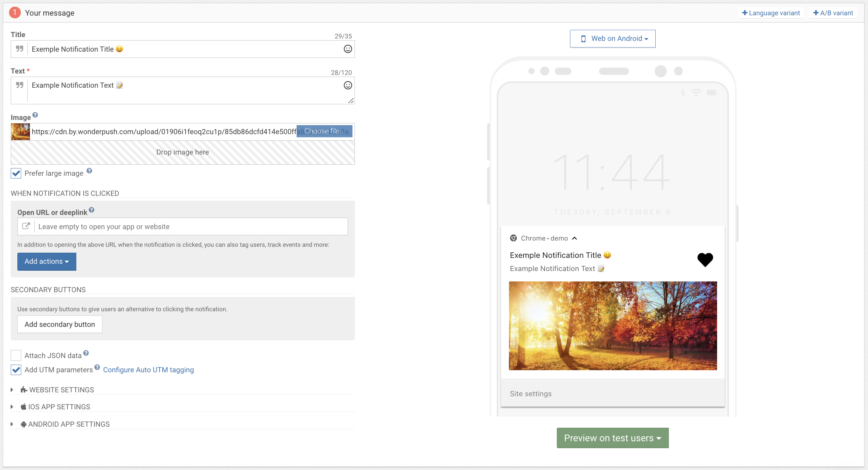The height and width of the screenshot is (470, 868).
Task: Open the Add actions dropdown
Action: [47, 261]
